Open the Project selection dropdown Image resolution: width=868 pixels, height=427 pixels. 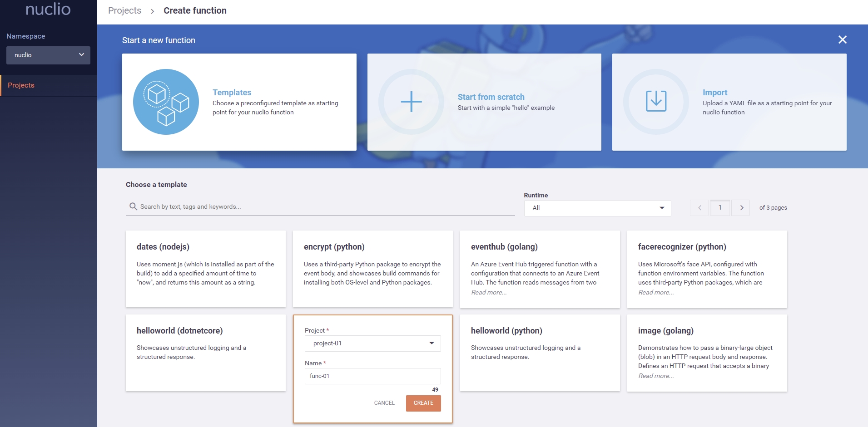372,344
